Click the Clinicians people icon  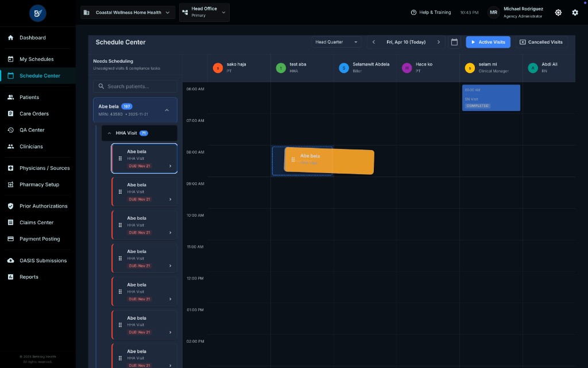(x=10, y=147)
